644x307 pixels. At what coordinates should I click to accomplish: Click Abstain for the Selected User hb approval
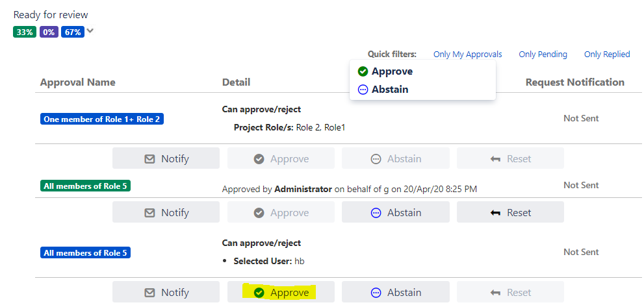pyautogui.click(x=395, y=293)
